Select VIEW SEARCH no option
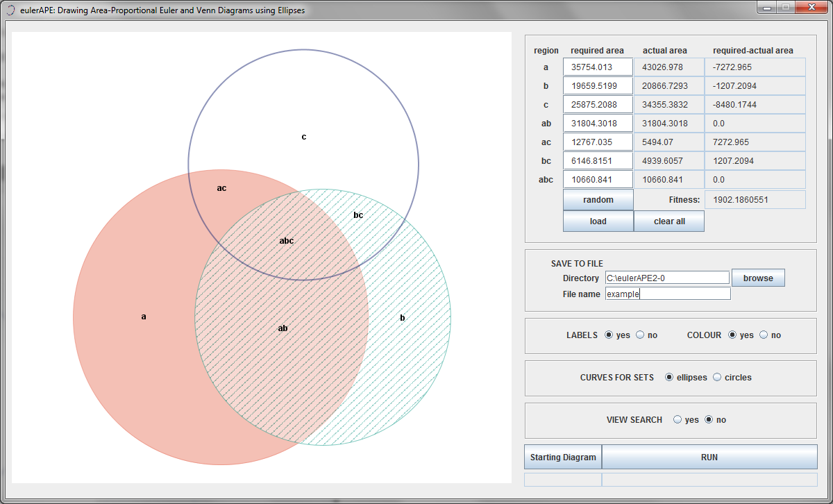833x504 pixels. [x=709, y=420]
